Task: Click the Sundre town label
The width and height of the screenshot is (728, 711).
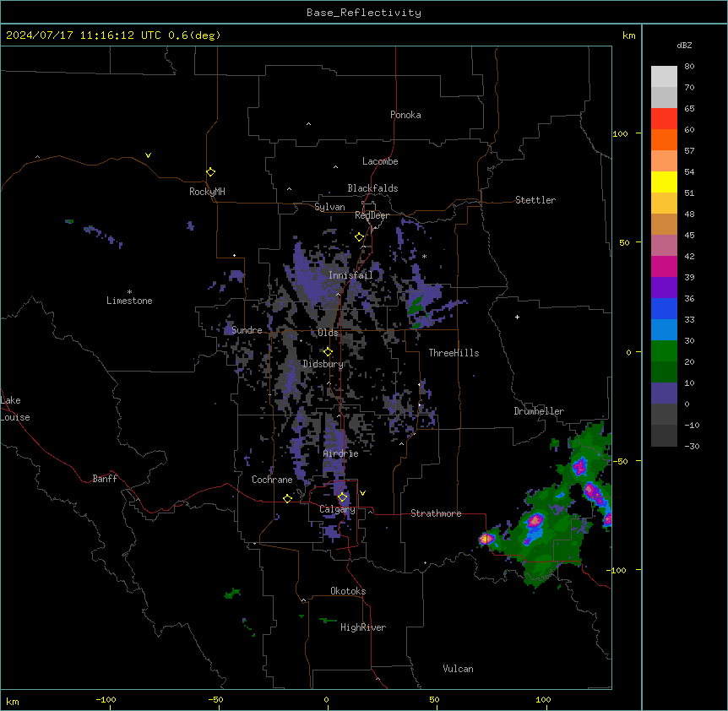Action: point(247,330)
